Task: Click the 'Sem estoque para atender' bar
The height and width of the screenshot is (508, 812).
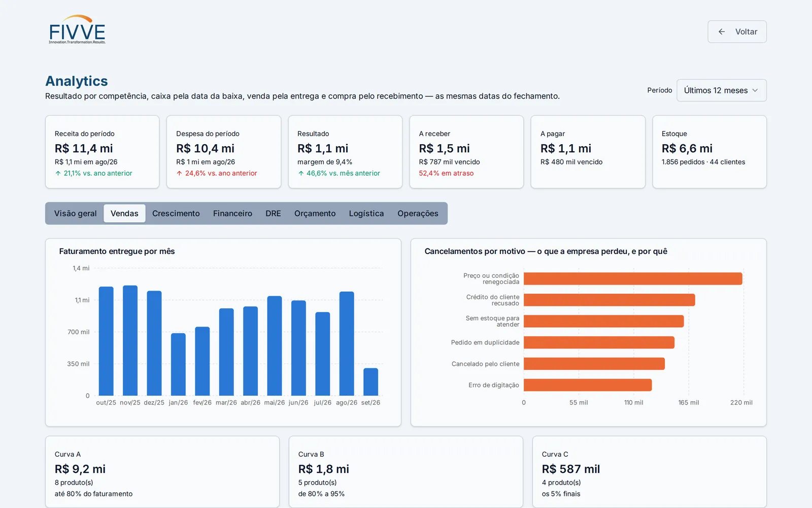Action: 604,321
